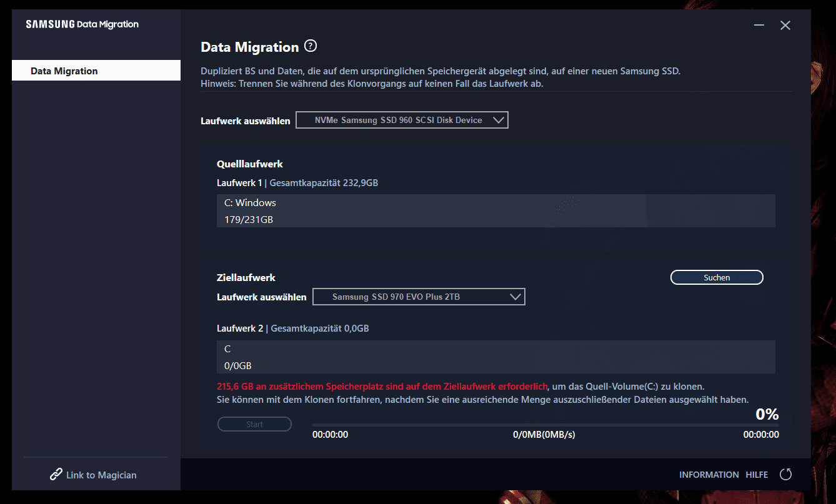Viewport: 836px width, 504px height.
Task: Open the HILFE link
Action: pyautogui.click(x=757, y=475)
